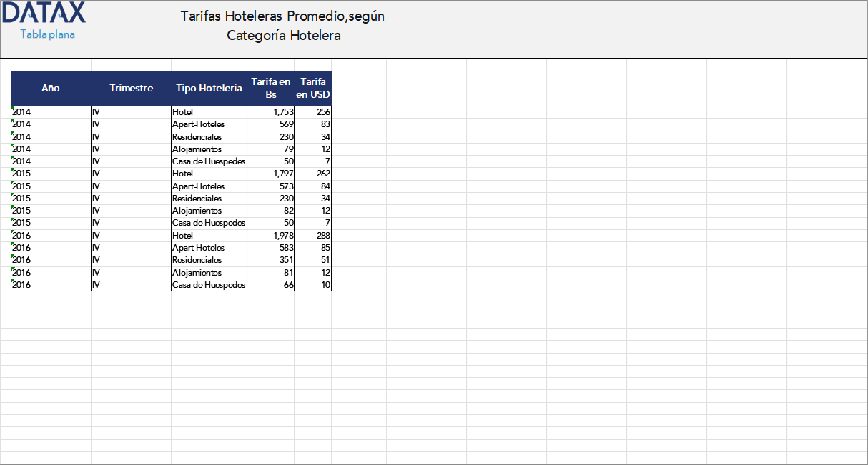
Task: Select the cell with value 583
Action: (x=270, y=248)
